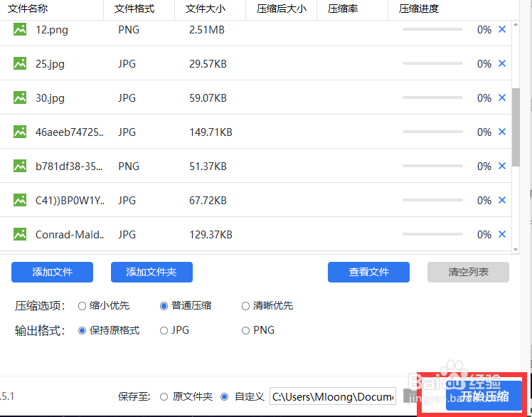
Task: Click the 添加文件 button
Action: pos(52,272)
